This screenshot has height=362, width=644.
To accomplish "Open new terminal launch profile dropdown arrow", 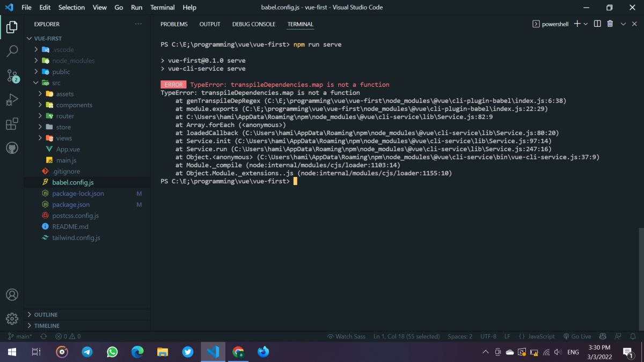I will [586, 24].
